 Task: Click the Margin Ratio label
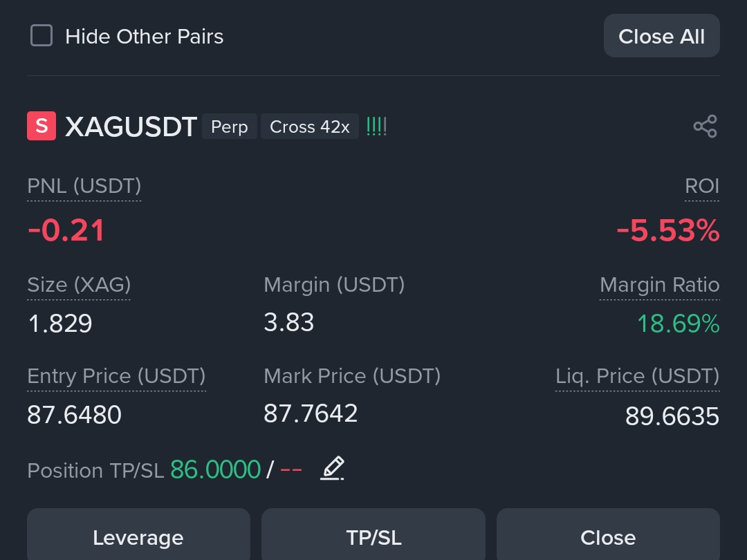tap(659, 285)
